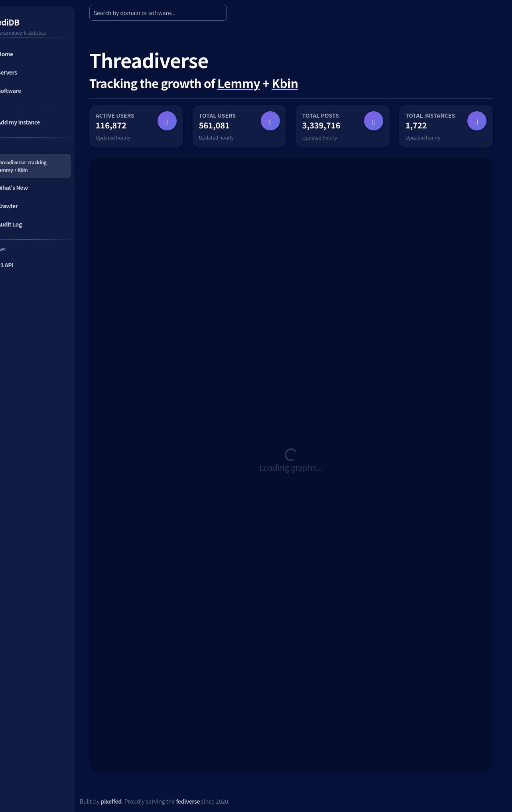Click the search by domain or software field

[x=158, y=13]
